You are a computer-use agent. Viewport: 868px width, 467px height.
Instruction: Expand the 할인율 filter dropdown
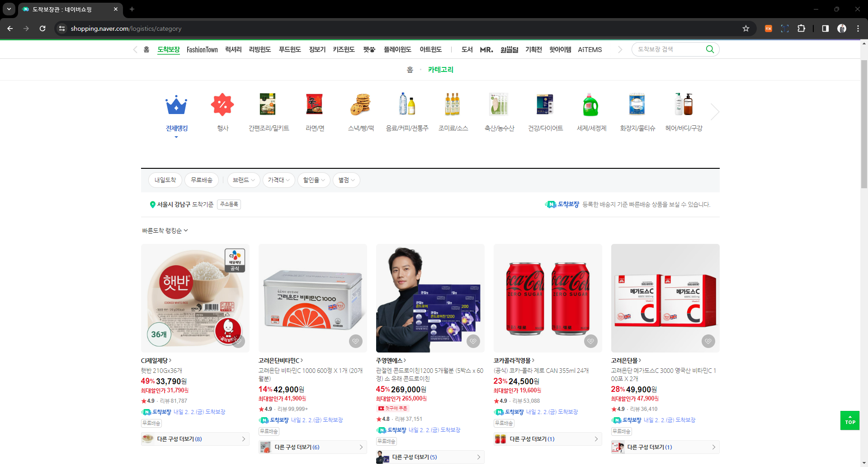click(314, 180)
